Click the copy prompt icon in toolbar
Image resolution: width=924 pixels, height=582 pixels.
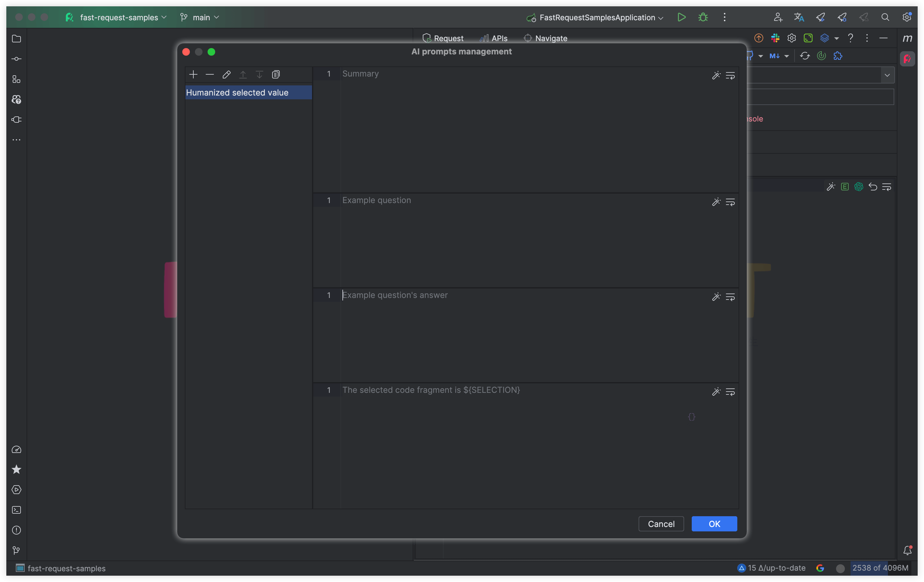[x=276, y=74]
